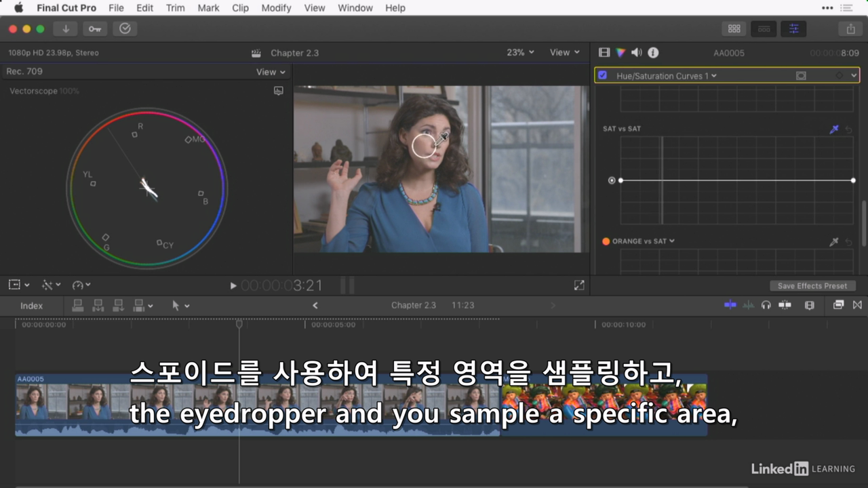
Task: Open the Apple menu
Action: pos(18,8)
